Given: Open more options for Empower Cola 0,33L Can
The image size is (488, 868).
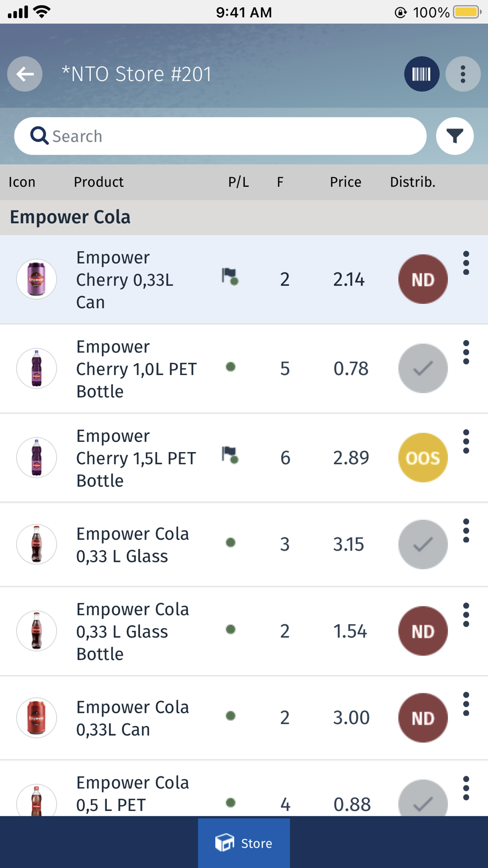Looking at the screenshot, I should click(x=466, y=704).
